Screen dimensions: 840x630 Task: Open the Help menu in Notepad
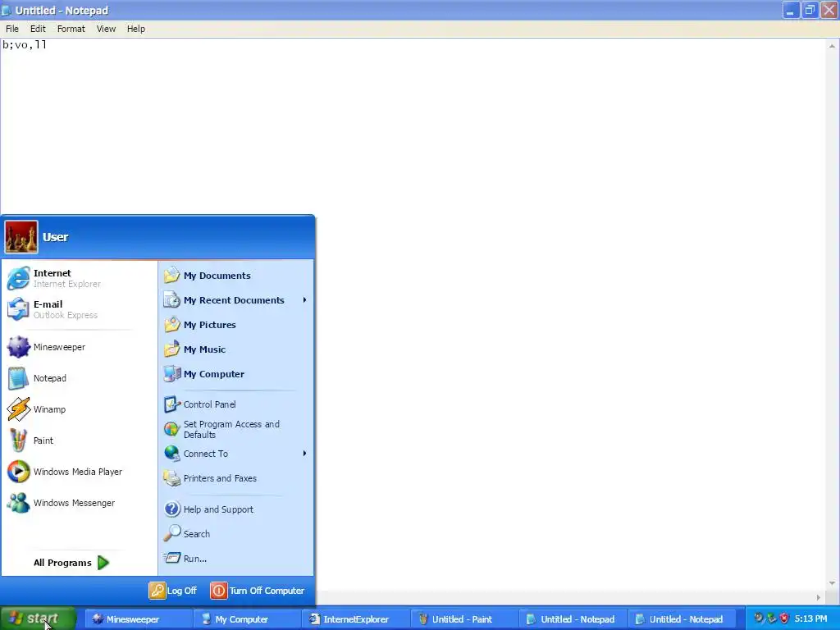[x=135, y=29]
